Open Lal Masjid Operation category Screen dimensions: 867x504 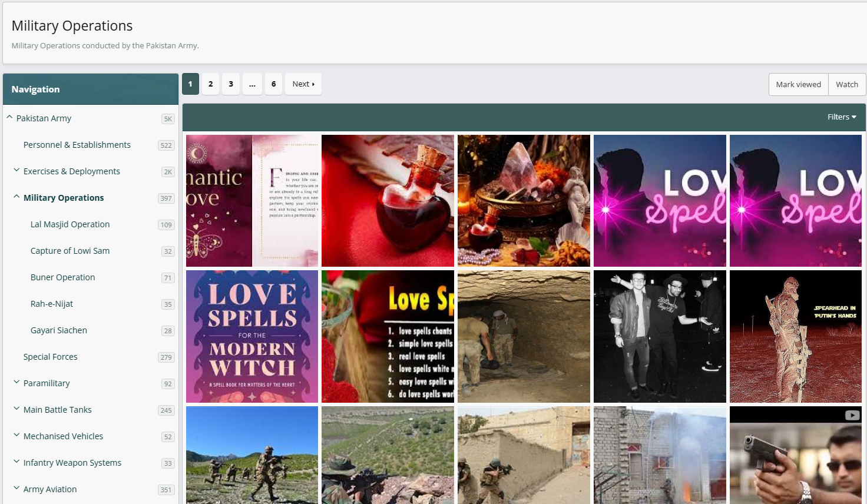pos(70,224)
